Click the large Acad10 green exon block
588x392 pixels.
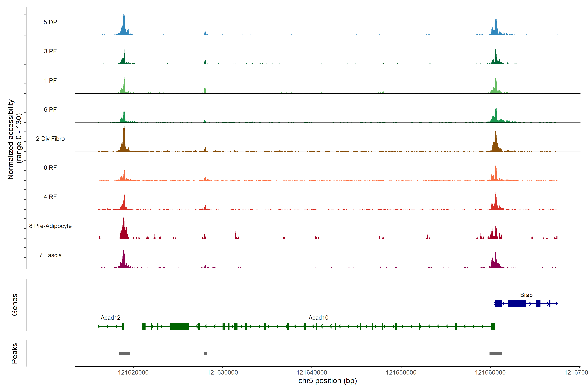click(179, 326)
